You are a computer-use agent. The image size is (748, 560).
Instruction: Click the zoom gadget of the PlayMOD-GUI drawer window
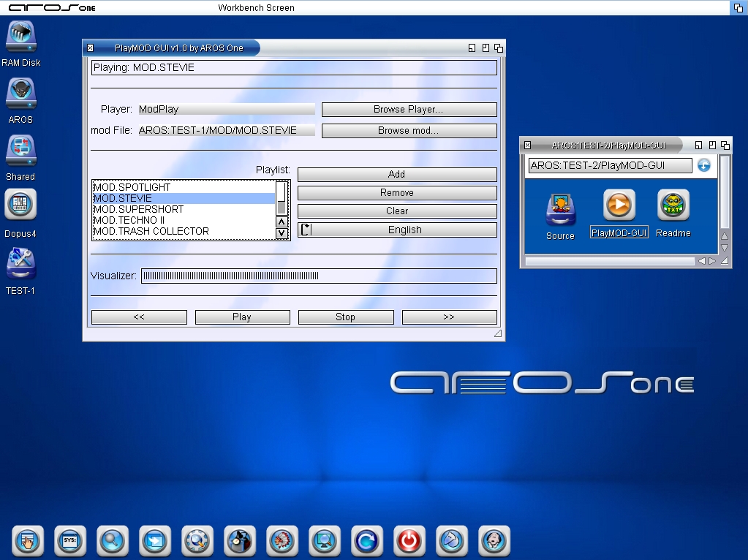[712, 145]
